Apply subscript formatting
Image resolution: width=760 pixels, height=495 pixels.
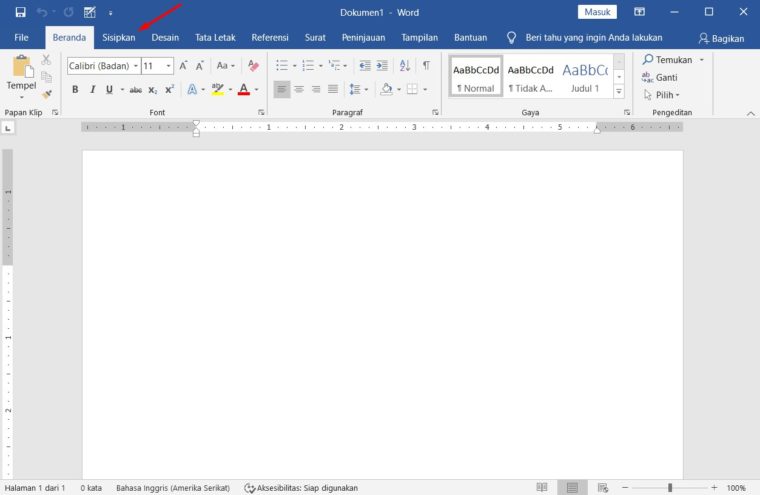pyautogui.click(x=153, y=90)
